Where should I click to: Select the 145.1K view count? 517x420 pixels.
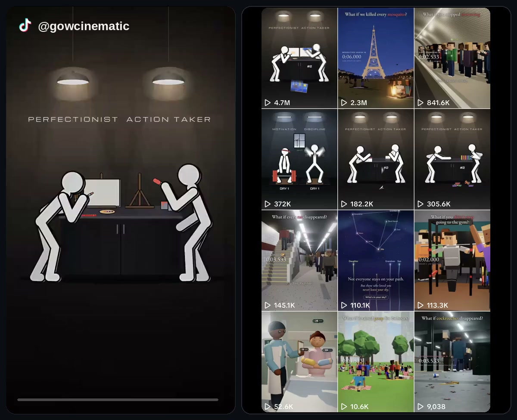coord(285,305)
